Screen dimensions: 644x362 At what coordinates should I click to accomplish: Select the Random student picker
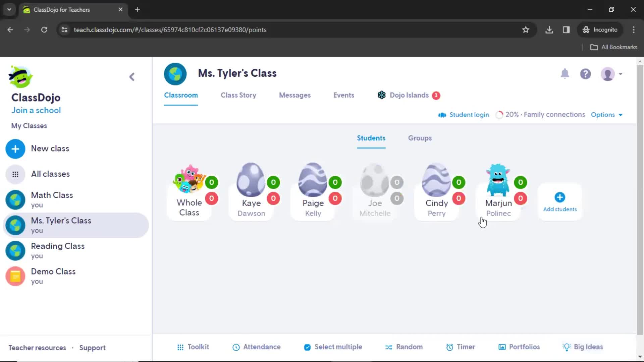click(404, 347)
